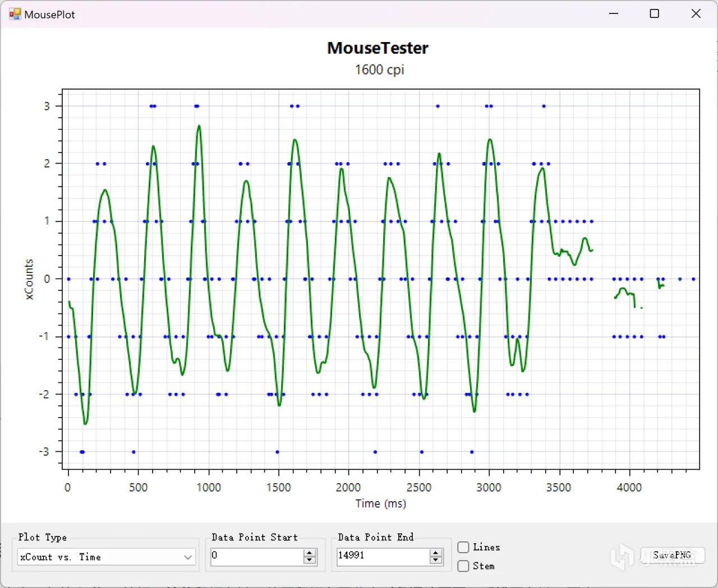The image size is (718, 588).
Task: Select the xCount vs. Time combo box
Action: click(x=107, y=557)
